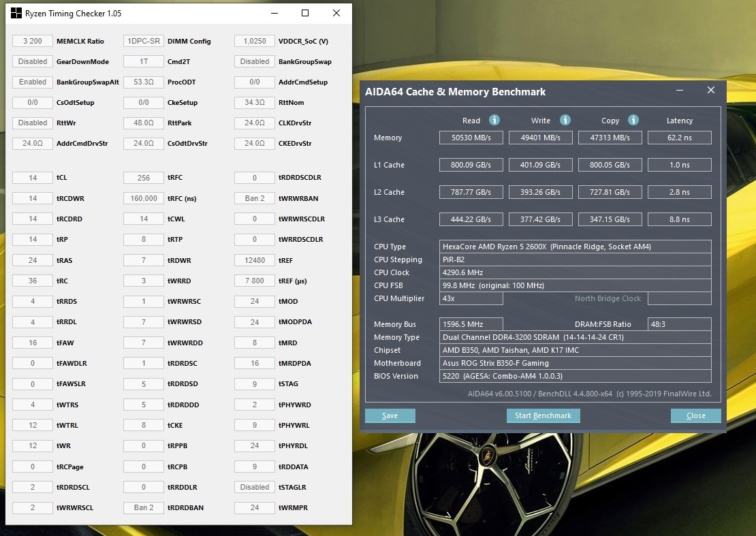Maximize the Ryzen Timing Checker window

305,13
